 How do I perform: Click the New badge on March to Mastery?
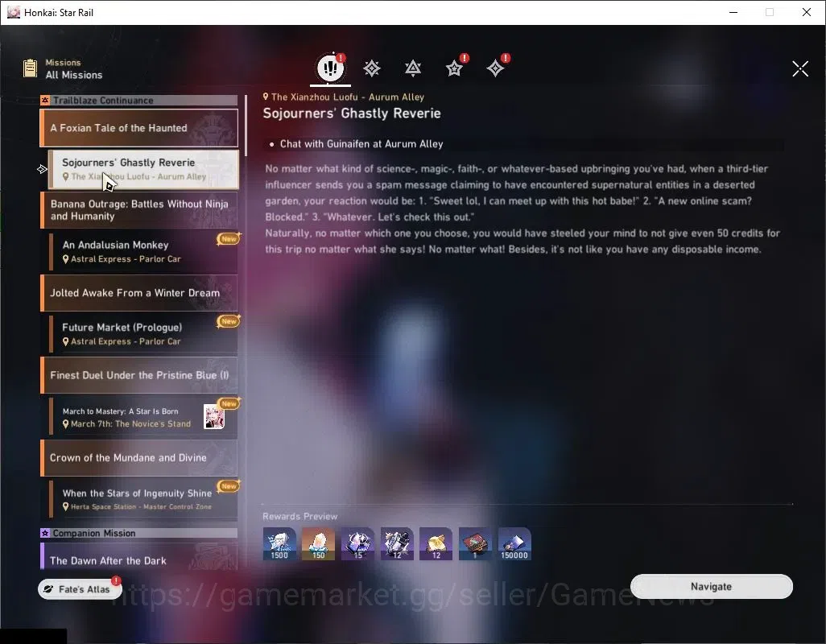(229, 403)
